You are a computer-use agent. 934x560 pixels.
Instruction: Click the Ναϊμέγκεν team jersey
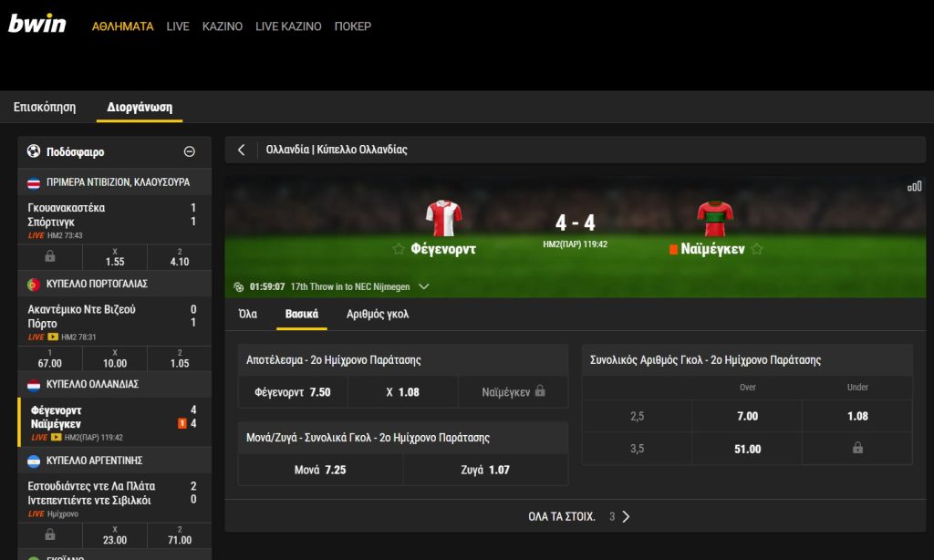click(715, 219)
